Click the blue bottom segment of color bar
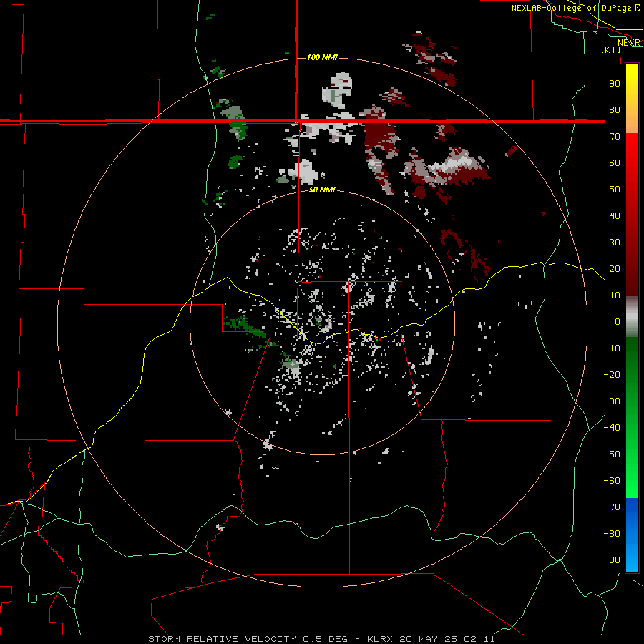 (632, 535)
